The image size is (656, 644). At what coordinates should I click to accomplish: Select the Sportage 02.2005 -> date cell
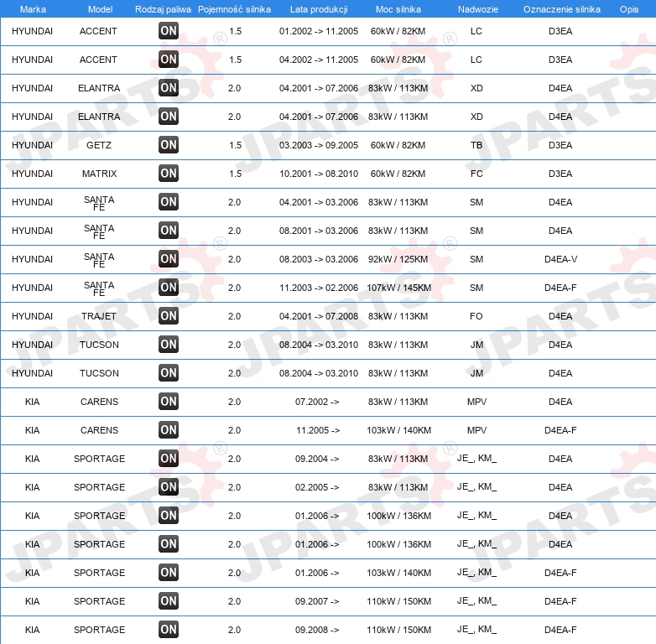point(317,487)
